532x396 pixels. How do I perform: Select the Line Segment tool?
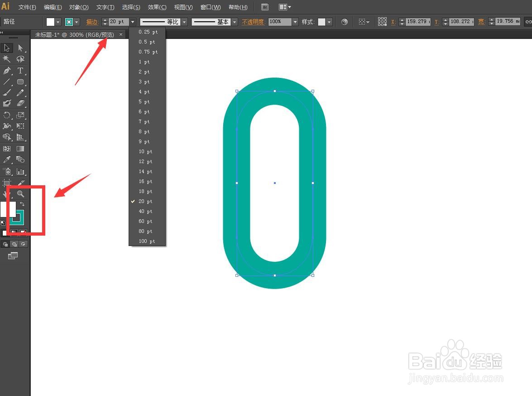coord(7,82)
